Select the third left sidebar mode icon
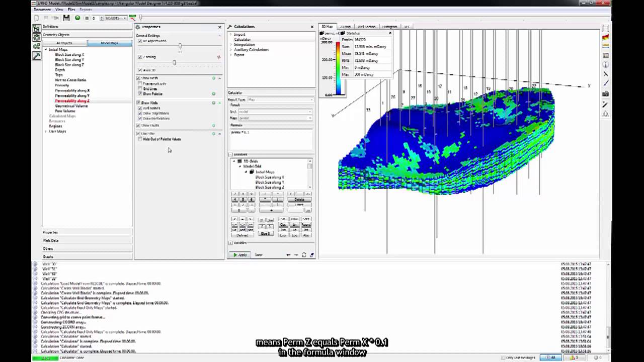 (37, 46)
